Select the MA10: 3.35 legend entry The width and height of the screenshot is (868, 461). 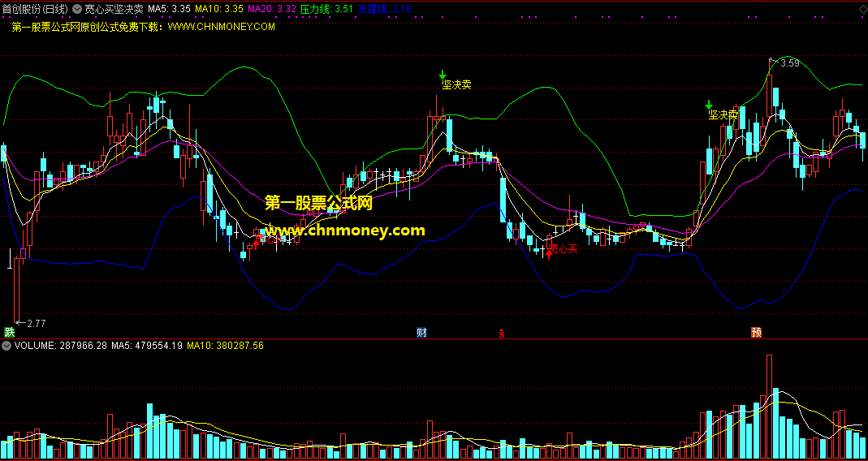[219, 10]
